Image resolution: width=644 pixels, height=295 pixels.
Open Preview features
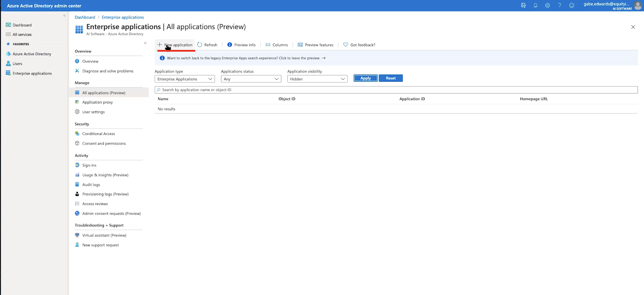pos(316,45)
